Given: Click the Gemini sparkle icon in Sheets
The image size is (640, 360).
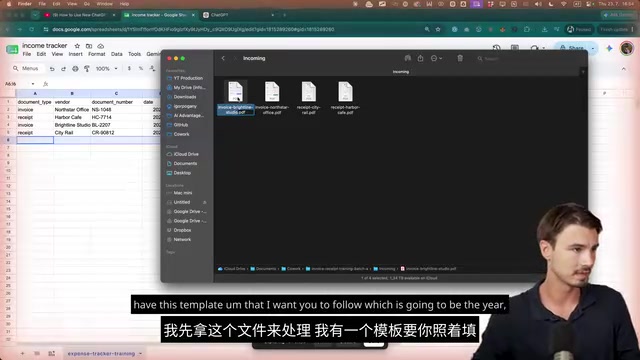Looking at the screenshot, I should coord(609,48).
